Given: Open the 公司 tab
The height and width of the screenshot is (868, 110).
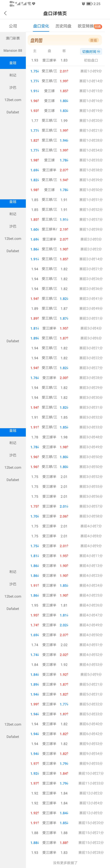Looking at the screenshot, I should (x=13, y=26).
